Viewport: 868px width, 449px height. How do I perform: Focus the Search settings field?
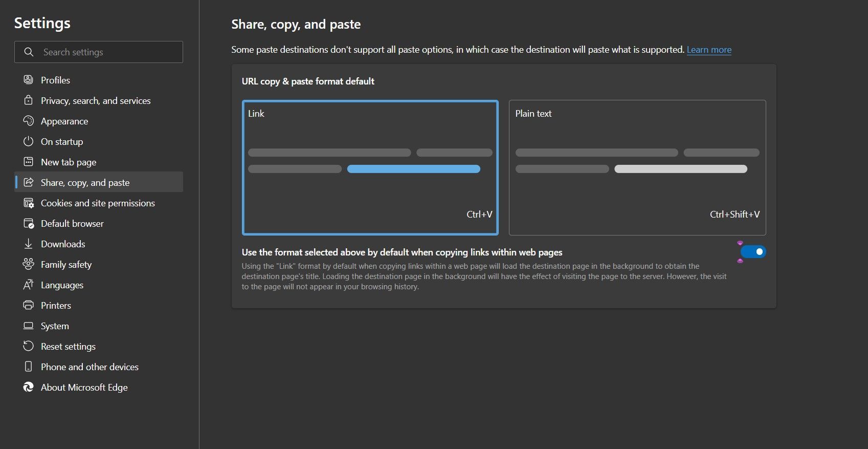coord(99,52)
